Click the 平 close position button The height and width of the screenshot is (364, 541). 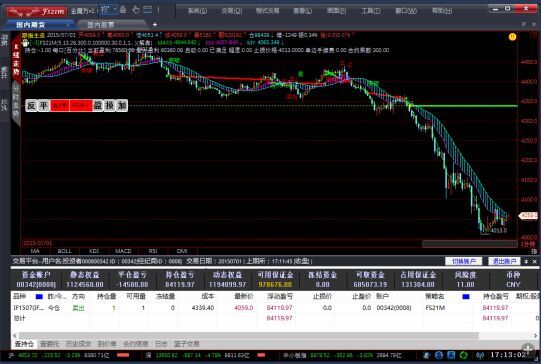[x=43, y=106]
